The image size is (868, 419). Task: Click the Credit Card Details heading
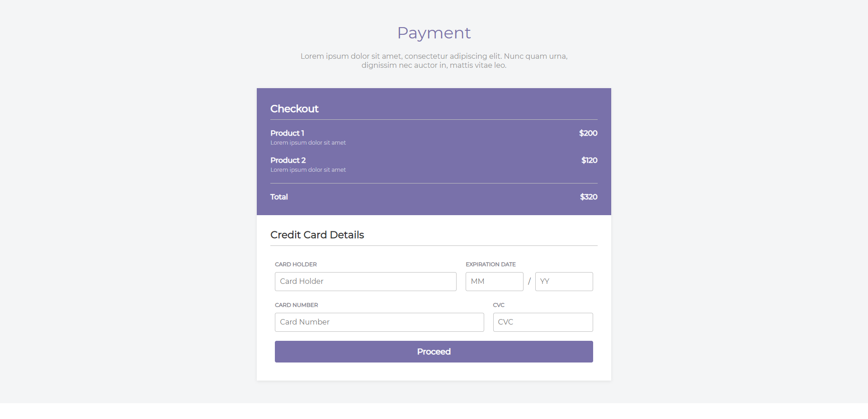(317, 235)
